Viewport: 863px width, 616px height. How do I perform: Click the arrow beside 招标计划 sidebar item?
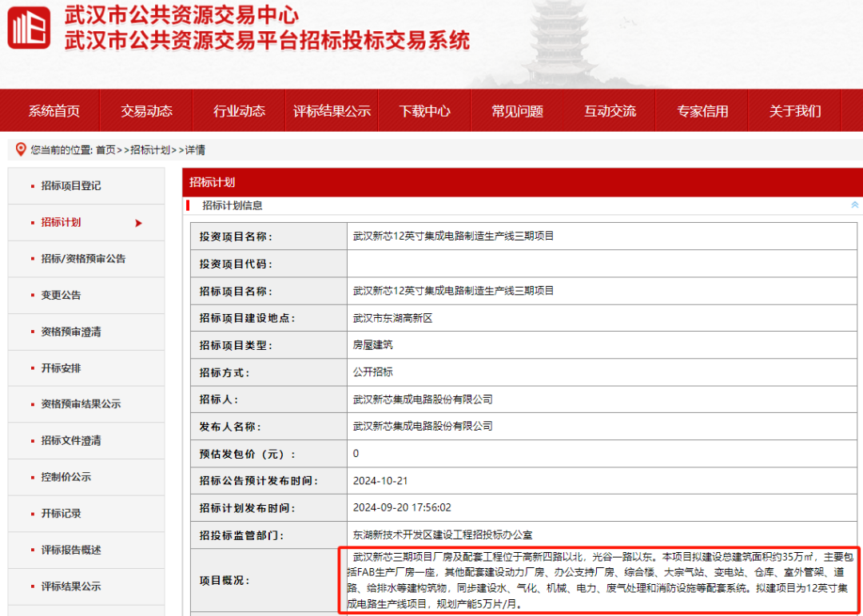tap(138, 223)
